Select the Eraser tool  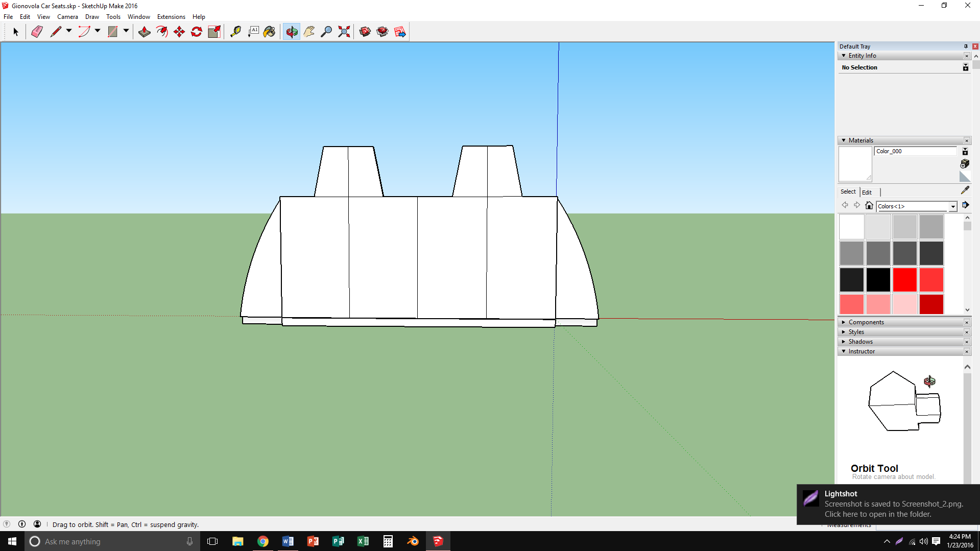tap(37, 32)
